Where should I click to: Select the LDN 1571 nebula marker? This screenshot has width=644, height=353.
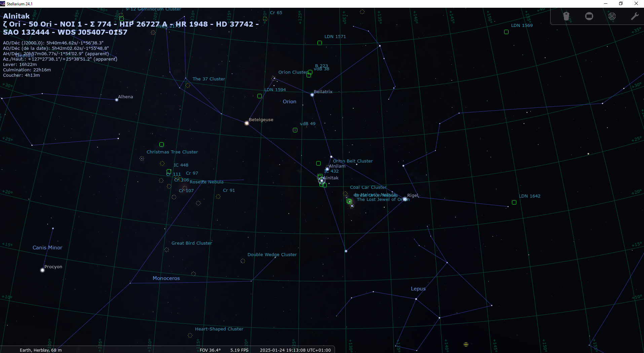(319, 43)
